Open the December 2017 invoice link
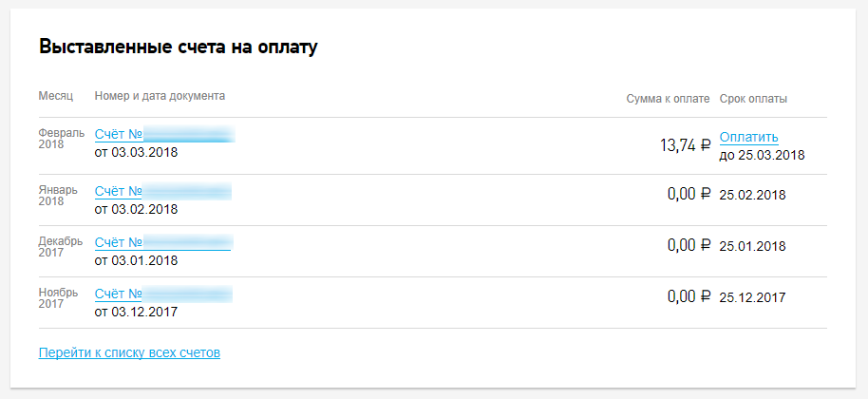This screenshot has width=868, height=399. tap(162, 244)
